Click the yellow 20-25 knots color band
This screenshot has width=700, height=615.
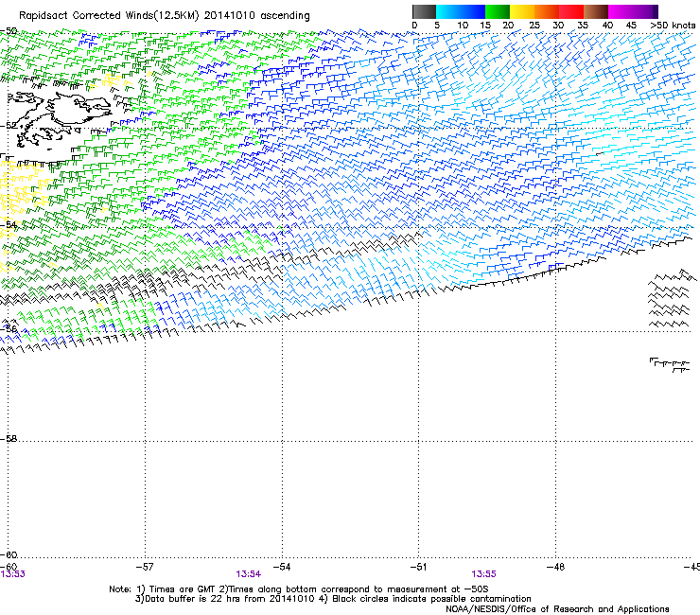click(x=522, y=11)
